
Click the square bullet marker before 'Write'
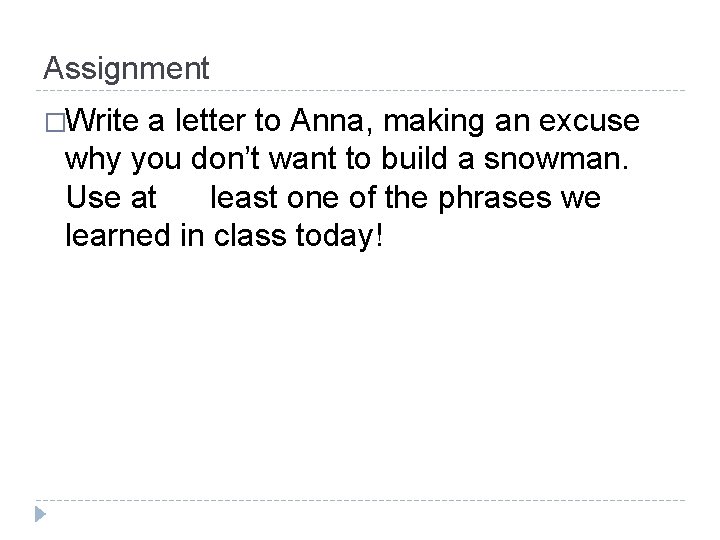(55, 123)
